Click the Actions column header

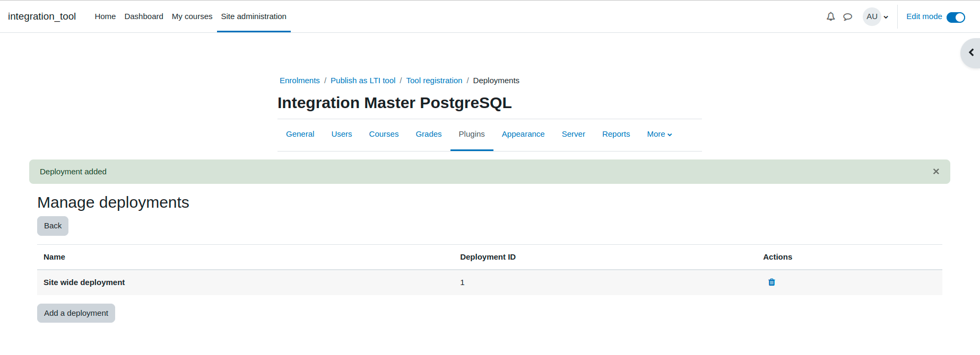click(x=777, y=257)
